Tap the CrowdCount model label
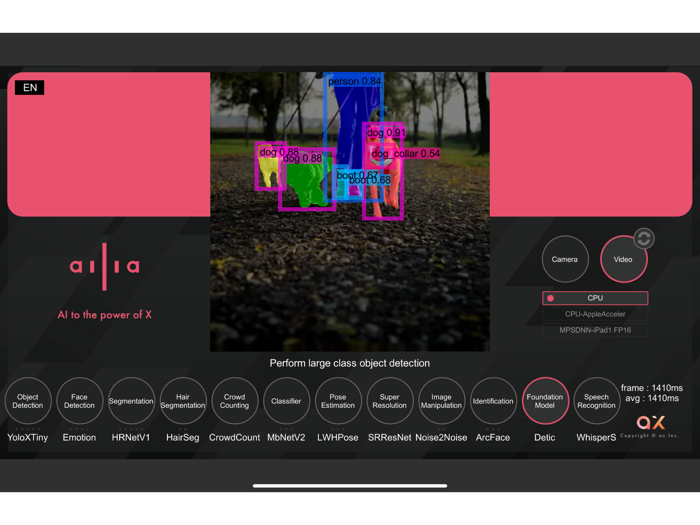The image size is (700, 525). (x=234, y=438)
